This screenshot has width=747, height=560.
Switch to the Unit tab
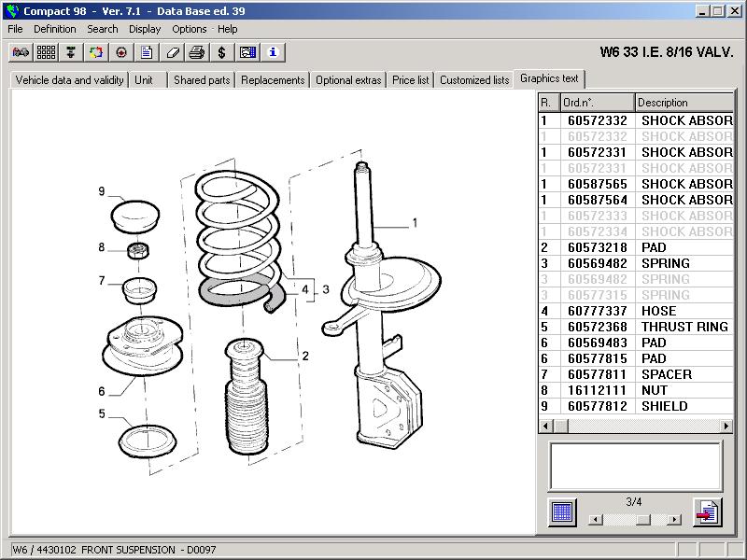coord(148,80)
